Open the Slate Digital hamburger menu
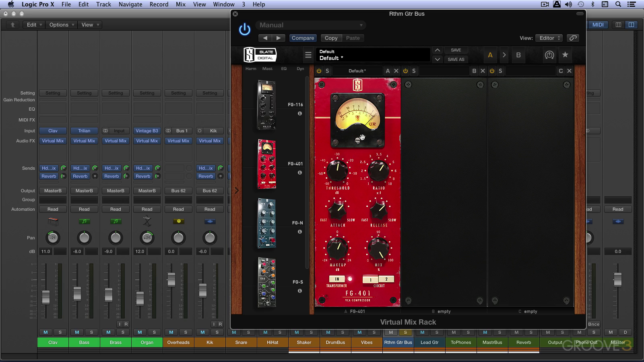Image resolution: width=644 pixels, height=362 pixels. 308,55
